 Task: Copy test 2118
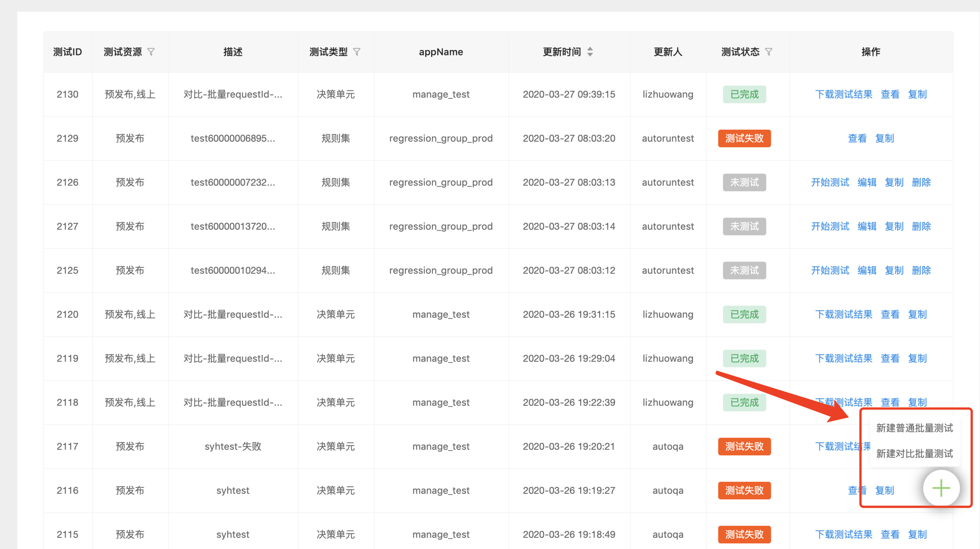coord(917,402)
